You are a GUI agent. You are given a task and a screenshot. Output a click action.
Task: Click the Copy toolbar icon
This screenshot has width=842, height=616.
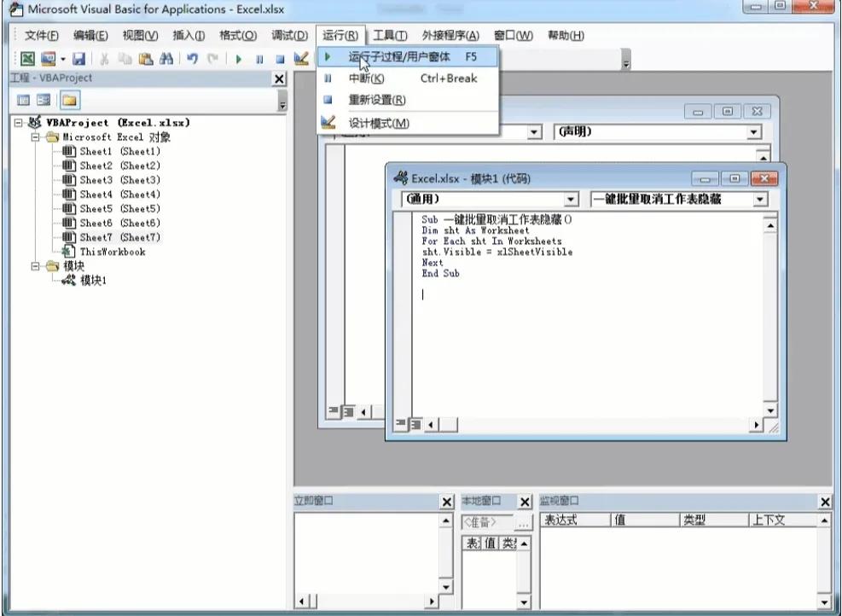125,59
